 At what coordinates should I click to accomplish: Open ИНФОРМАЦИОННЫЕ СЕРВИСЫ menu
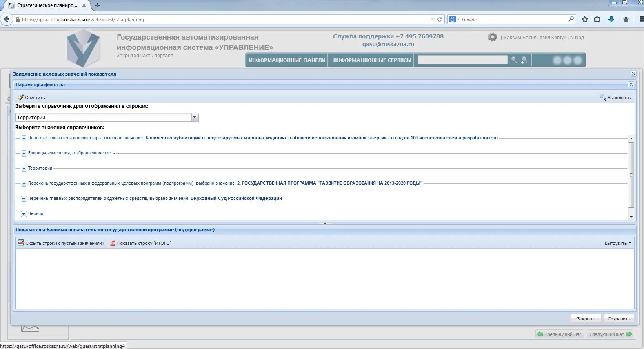click(372, 60)
